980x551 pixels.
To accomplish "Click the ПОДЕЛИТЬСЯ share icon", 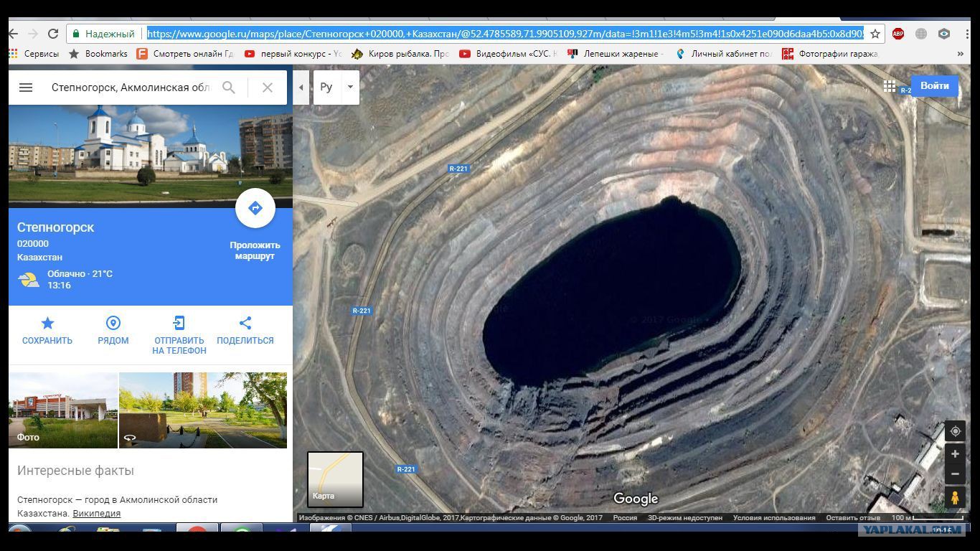I will pos(245,324).
